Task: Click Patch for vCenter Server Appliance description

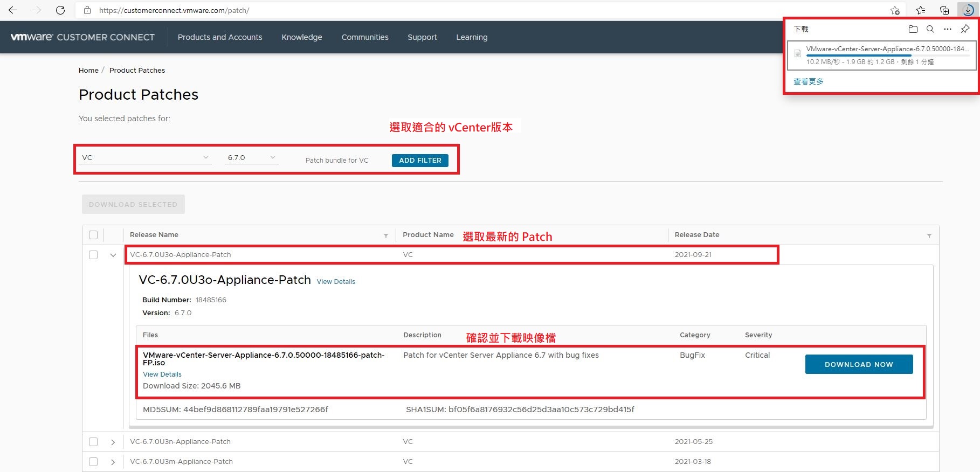Action: click(x=501, y=355)
